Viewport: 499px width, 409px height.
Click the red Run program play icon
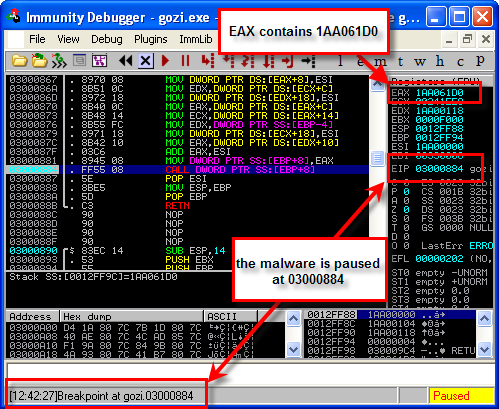point(165,61)
